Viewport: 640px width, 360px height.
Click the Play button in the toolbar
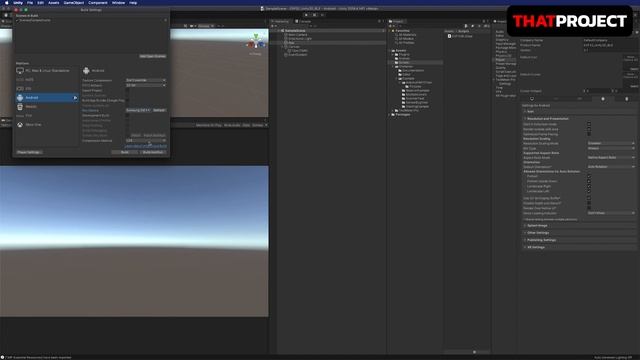pyautogui.click(x=307, y=15)
